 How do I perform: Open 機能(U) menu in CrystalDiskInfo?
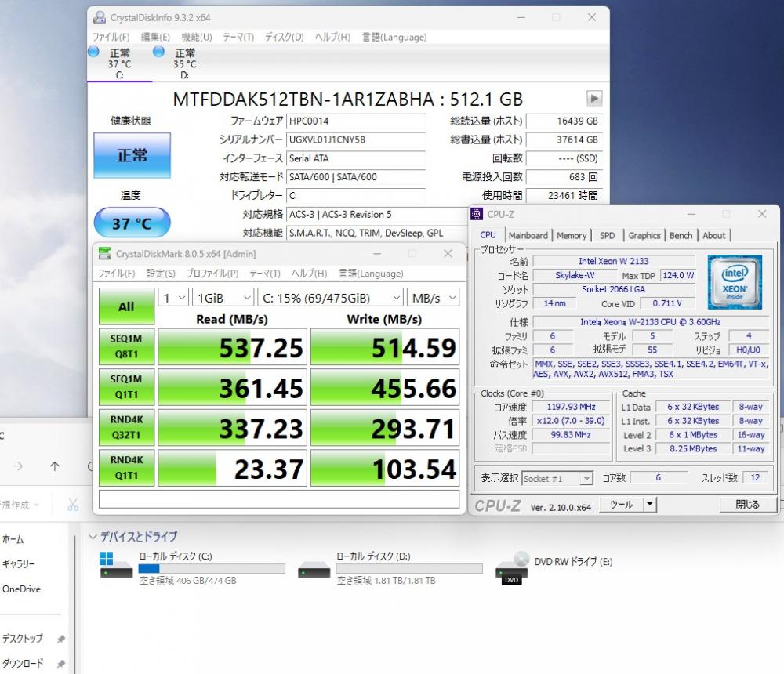pyautogui.click(x=197, y=37)
